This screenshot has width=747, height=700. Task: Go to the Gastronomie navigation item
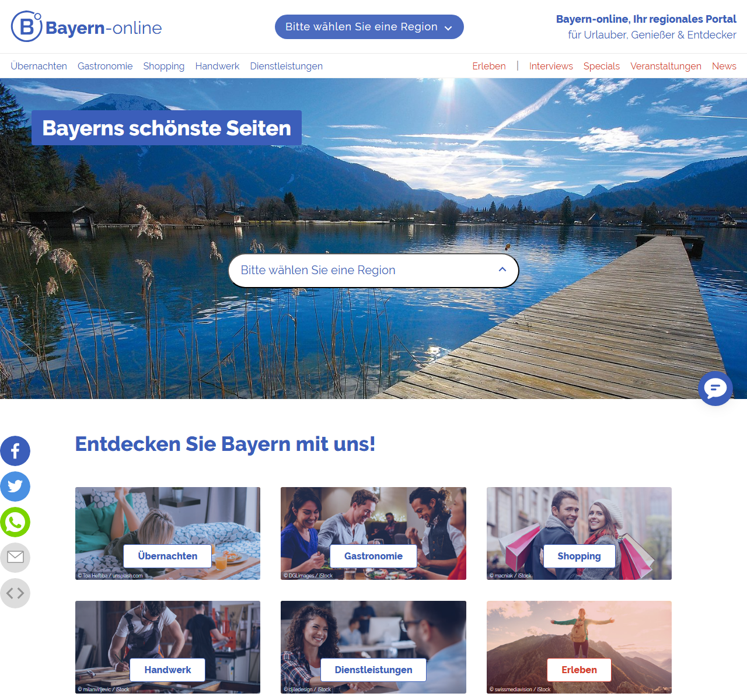[x=105, y=66]
